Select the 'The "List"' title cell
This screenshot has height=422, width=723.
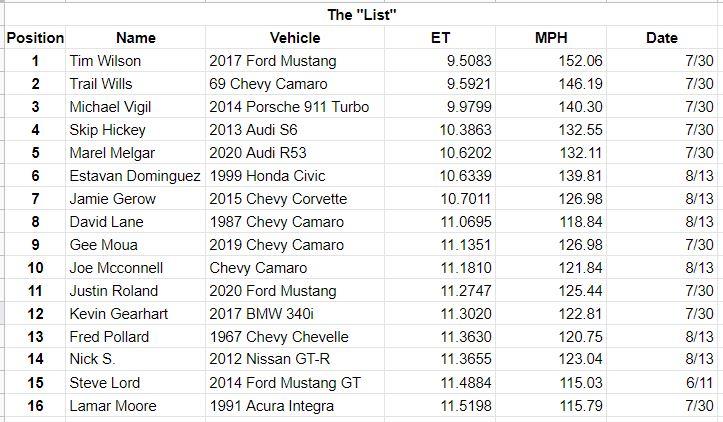(x=362, y=14)
